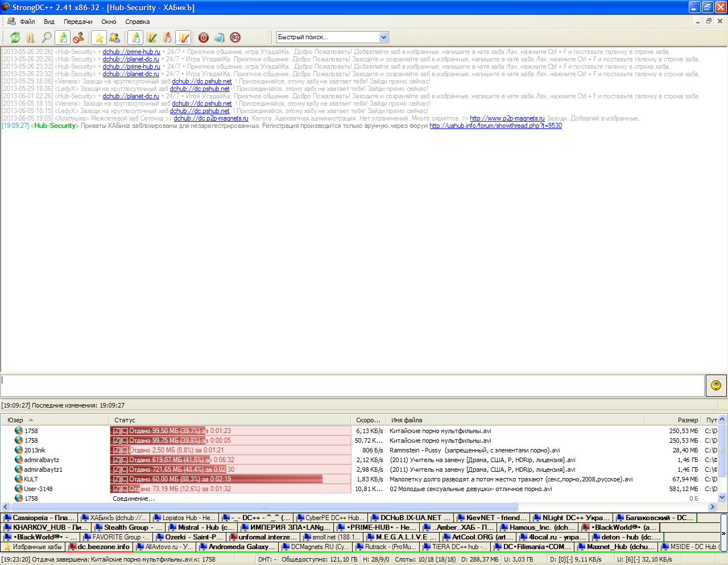Open the Файл menu
This screenshot has height=565, width=728.
click(27, 22)
